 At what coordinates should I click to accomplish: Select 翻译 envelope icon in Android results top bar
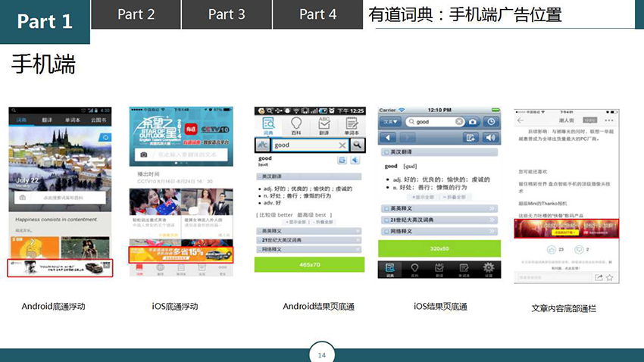tap(324, 126)
